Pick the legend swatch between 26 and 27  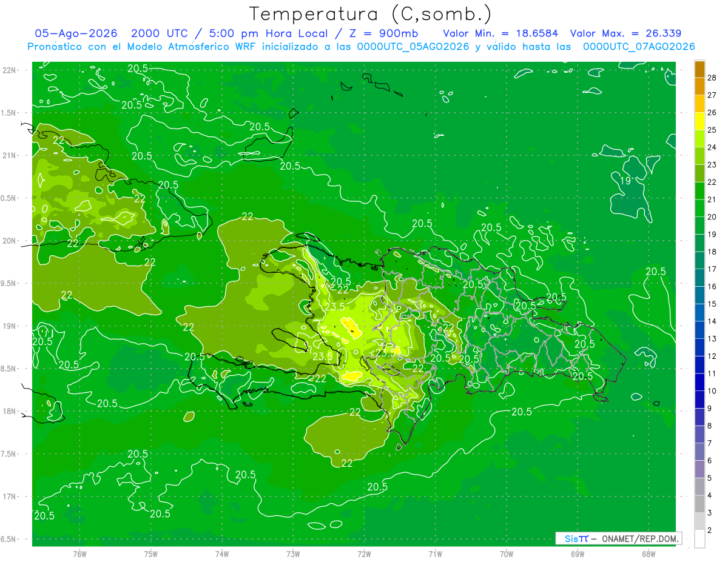pyautogui.click(x=700, y=104)
